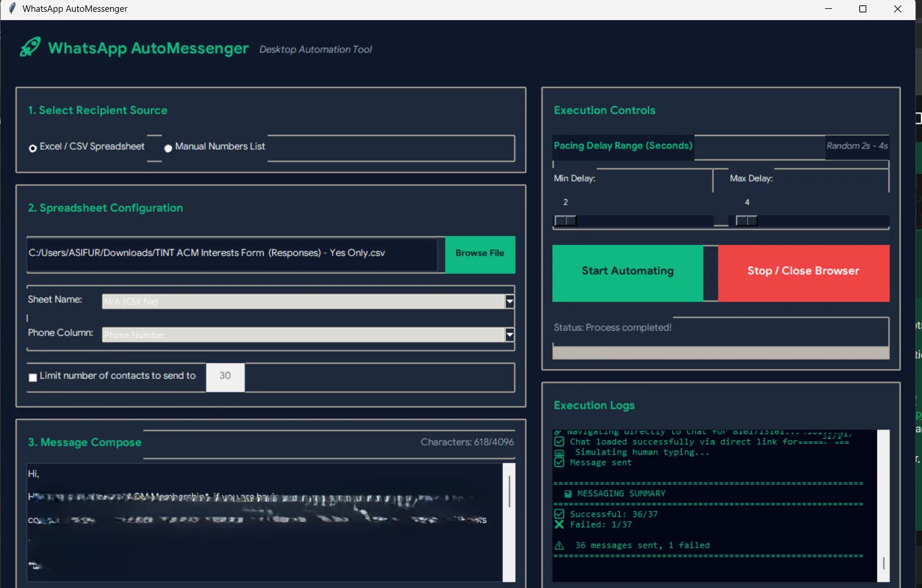922x588 pixels.
Task: Click the 'Random 2s - 4s' label
Action: (857, 146)
